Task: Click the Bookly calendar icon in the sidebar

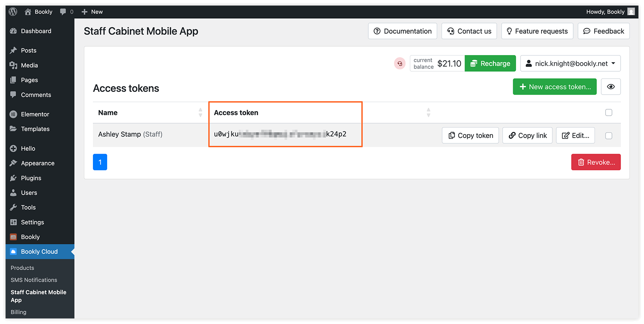Action: coord(13,237)
